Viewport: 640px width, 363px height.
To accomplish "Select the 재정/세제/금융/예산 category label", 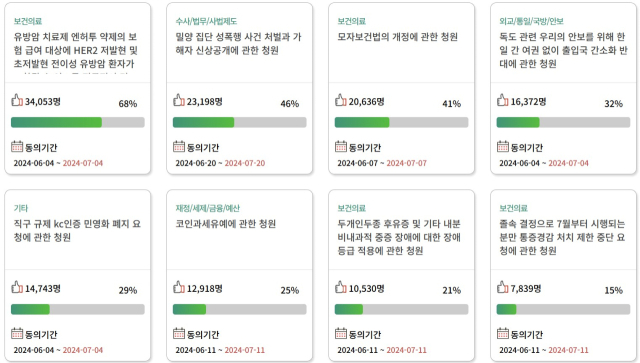I will point(207,208).
